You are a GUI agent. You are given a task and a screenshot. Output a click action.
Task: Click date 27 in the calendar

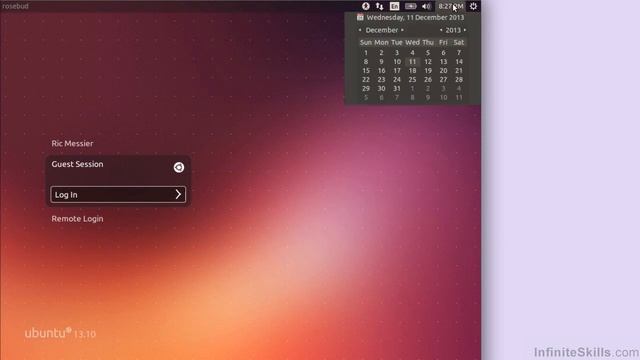443,80
